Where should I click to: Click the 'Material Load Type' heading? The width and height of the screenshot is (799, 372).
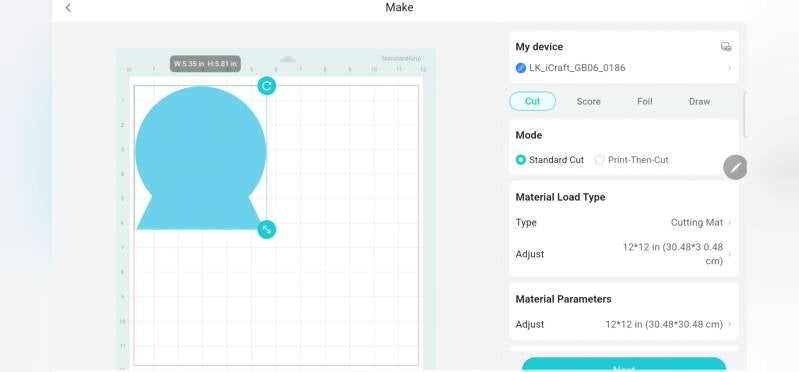click(561, 197)
